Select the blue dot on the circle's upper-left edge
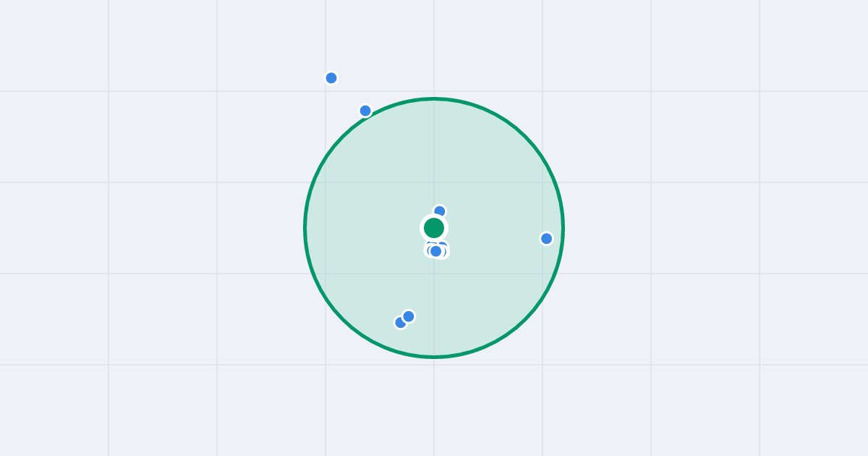868x456 pixels. [365, 111]
